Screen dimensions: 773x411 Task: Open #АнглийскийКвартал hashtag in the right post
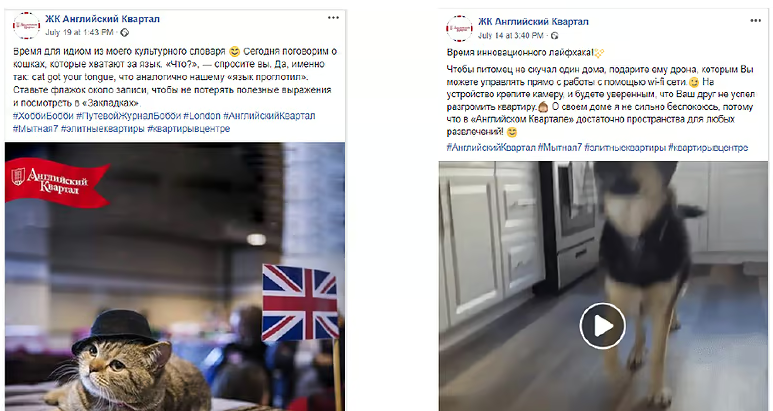coord(491,147)
